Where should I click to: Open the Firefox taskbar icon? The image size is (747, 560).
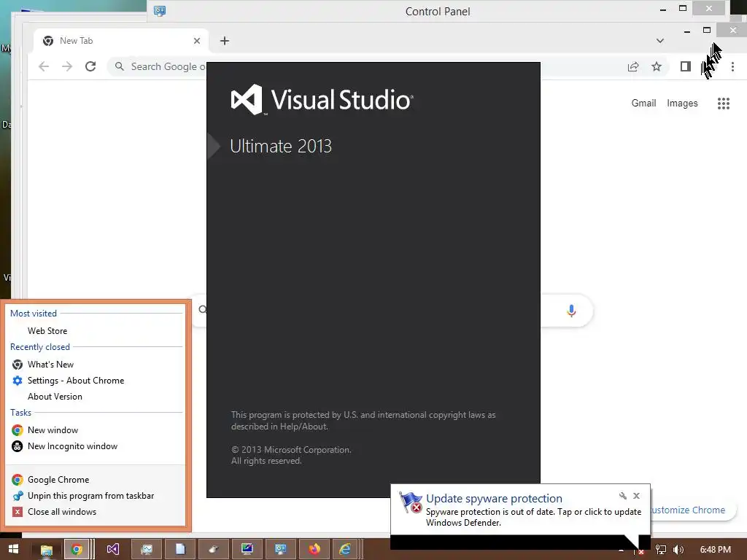point(314,550)
